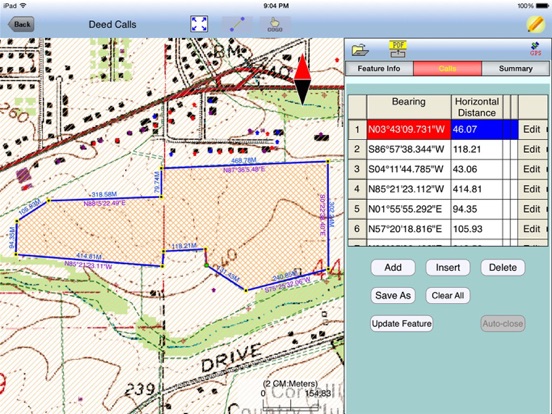
Task: Click row number 1 in calls table
Action: coord(357,130)
